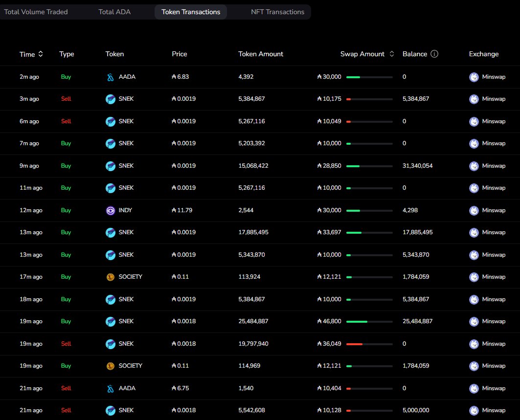The height and width of the screenshot is (420, 520).
Task: Click price ₳6.75 in AADA sell row
Action: coord(180,388)
